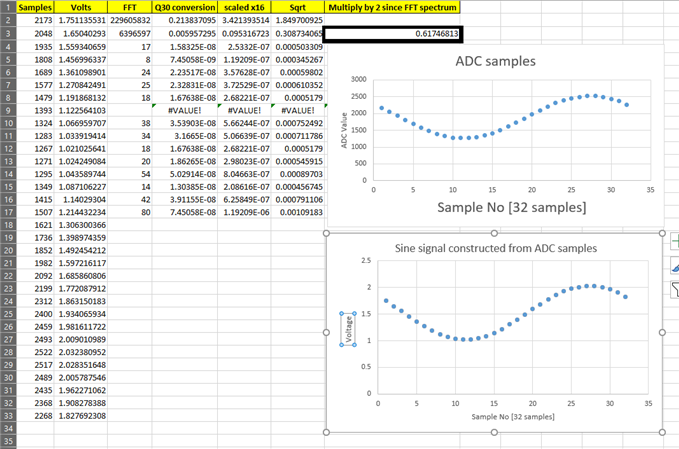Image resolution: width=679 pixels, height=449 pixels.
Task: Select the sample value 2048
Action: point(35,34)
